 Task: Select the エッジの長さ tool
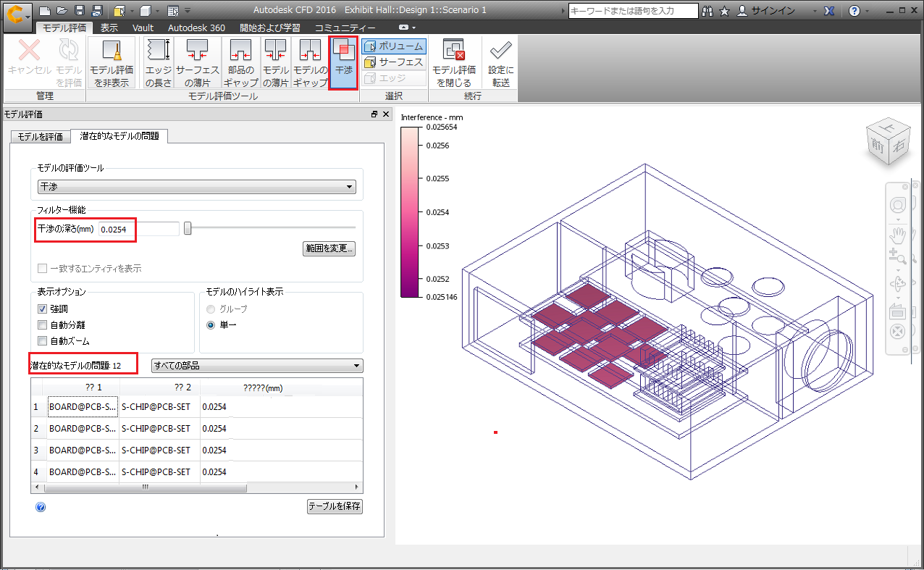pos(158,63)
